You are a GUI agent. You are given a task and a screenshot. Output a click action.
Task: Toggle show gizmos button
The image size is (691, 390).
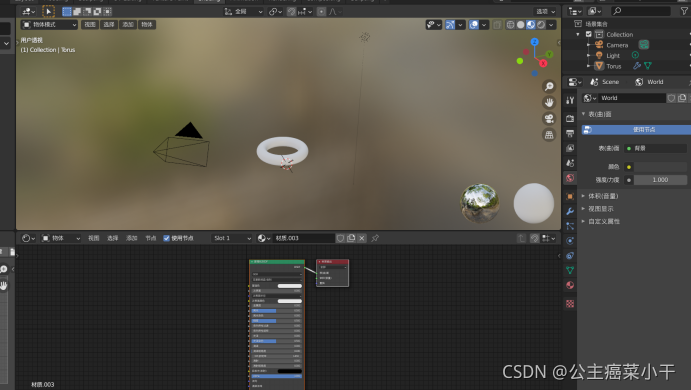click(x=450, y=25)
